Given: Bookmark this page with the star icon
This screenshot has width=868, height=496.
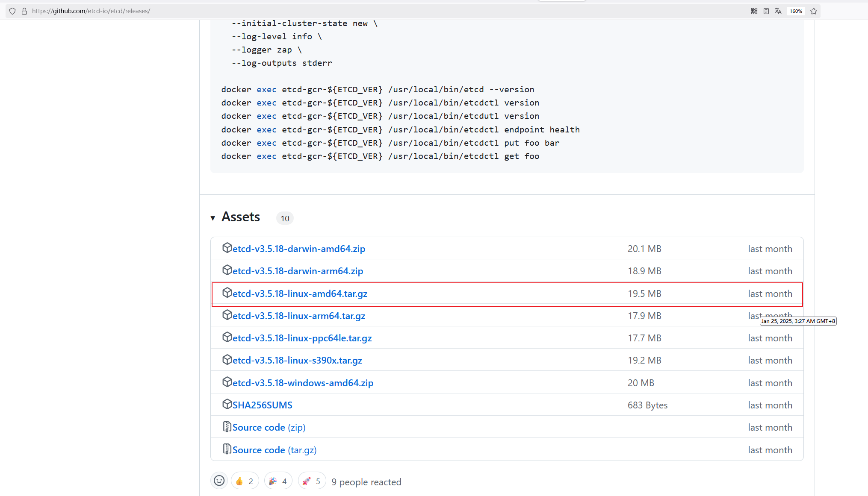Looking at the screenshot, I should point(814,11).
